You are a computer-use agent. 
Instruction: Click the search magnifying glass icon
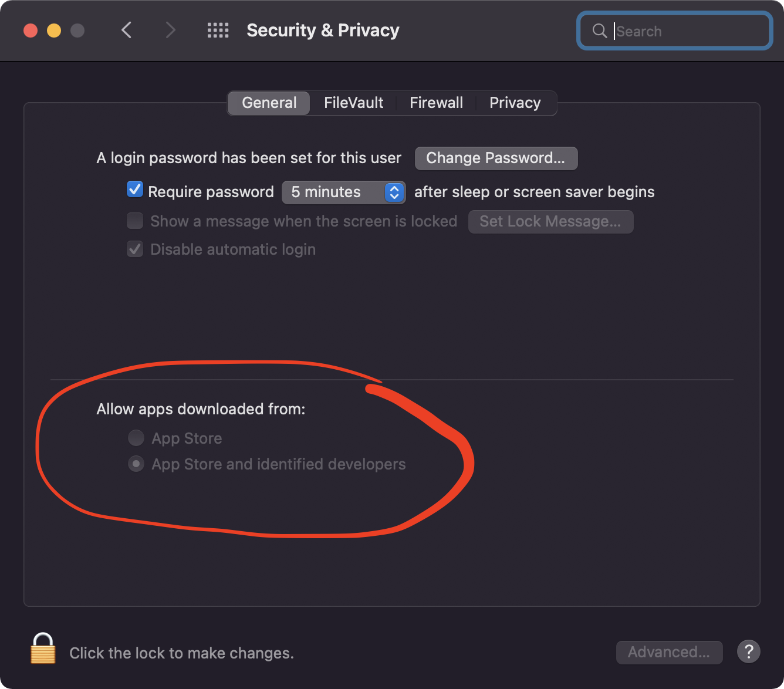pyautogui.click(x=599, y=31)
